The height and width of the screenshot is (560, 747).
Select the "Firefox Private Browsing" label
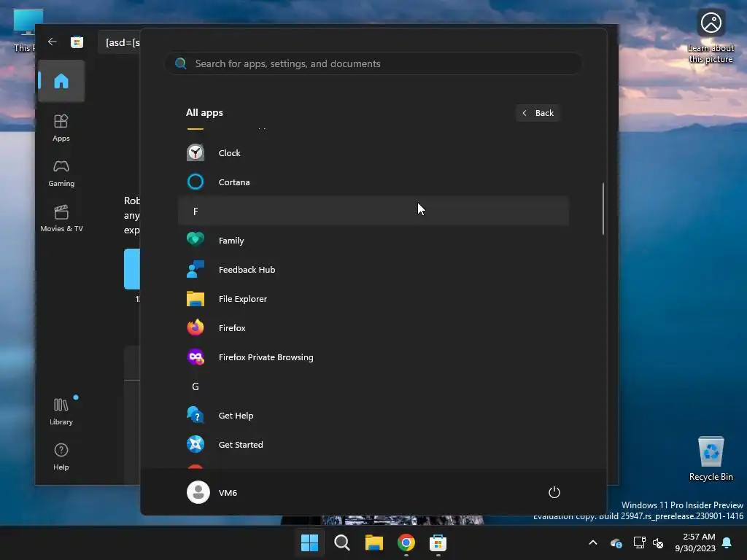point(266,357)
